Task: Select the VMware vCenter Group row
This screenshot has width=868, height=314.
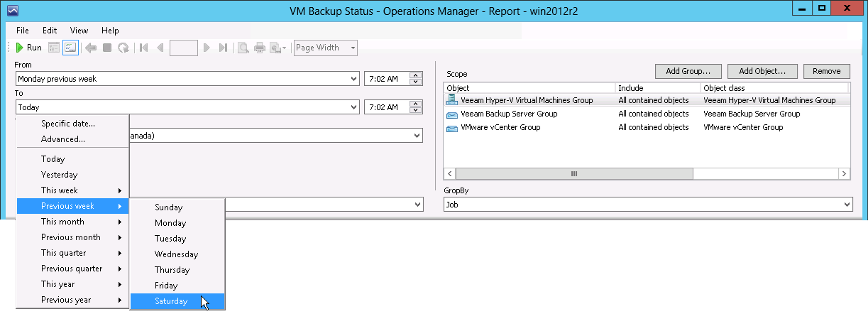Action: tap(647, 127)
